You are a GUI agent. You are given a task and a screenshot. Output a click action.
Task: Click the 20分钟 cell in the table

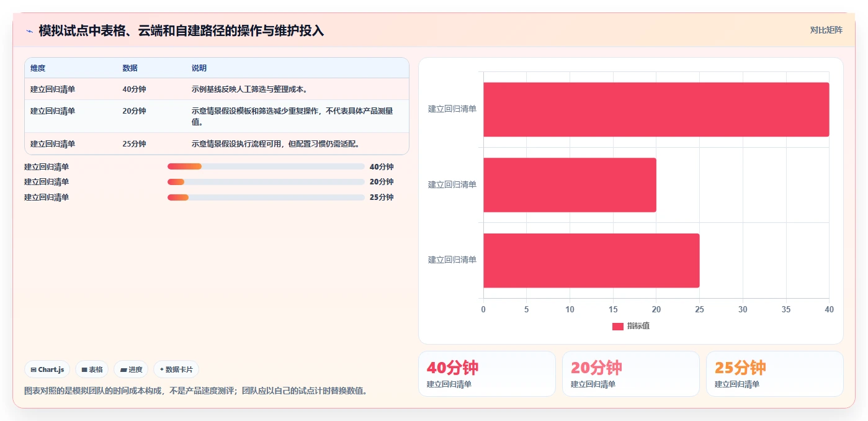(x=134, y=111)
